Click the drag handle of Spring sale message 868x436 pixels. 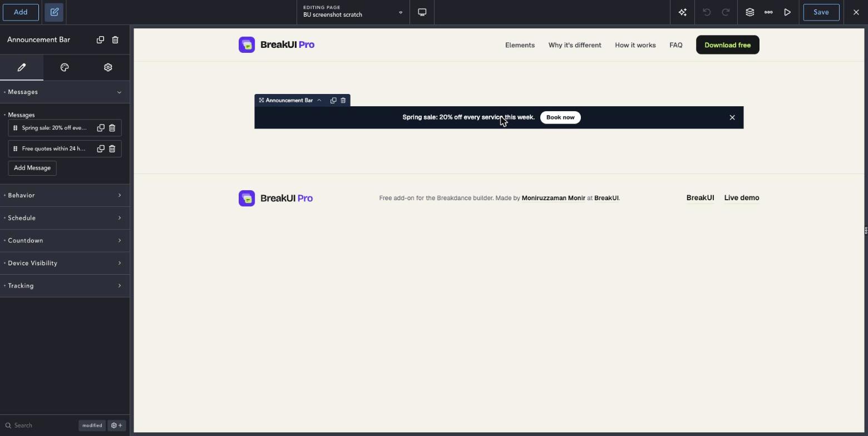16,128
